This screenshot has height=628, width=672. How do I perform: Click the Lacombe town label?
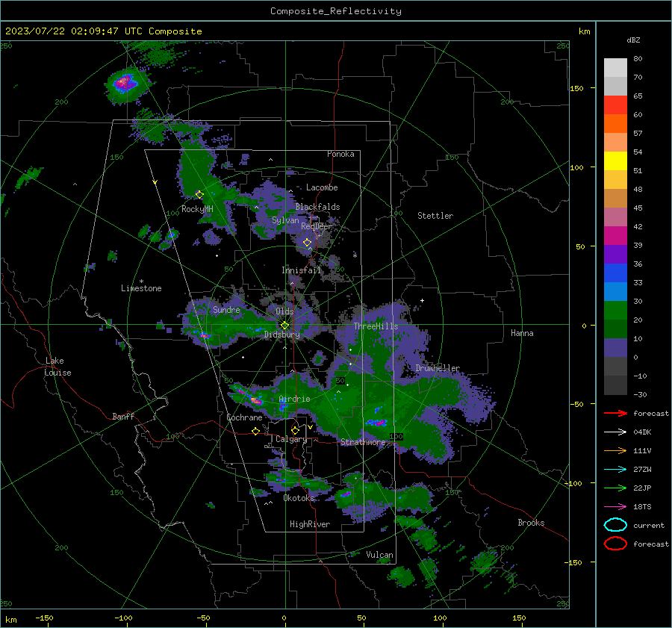tap(322, 187)
